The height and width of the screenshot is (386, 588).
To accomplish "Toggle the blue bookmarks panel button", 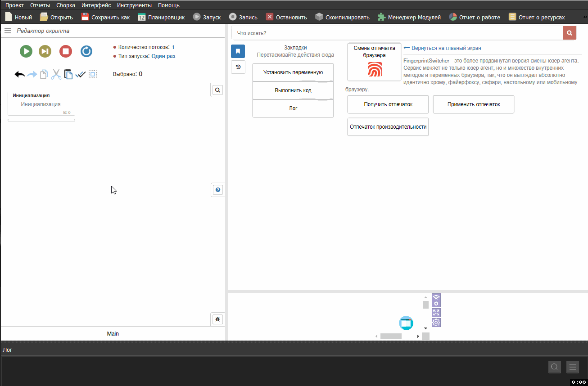I will tap(238, 51).
